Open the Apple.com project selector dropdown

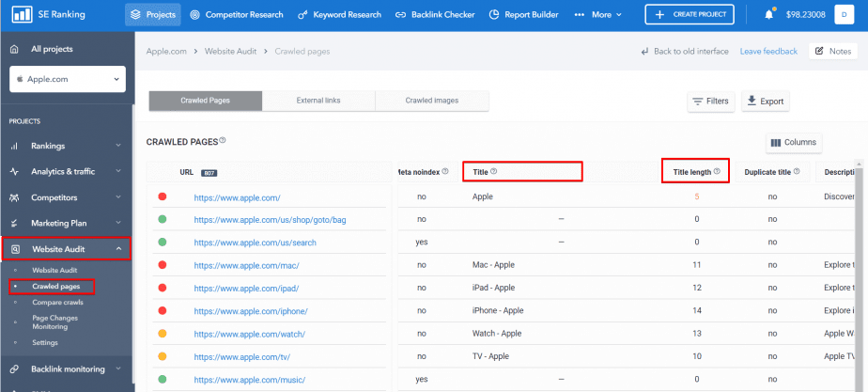coord(68,79)
